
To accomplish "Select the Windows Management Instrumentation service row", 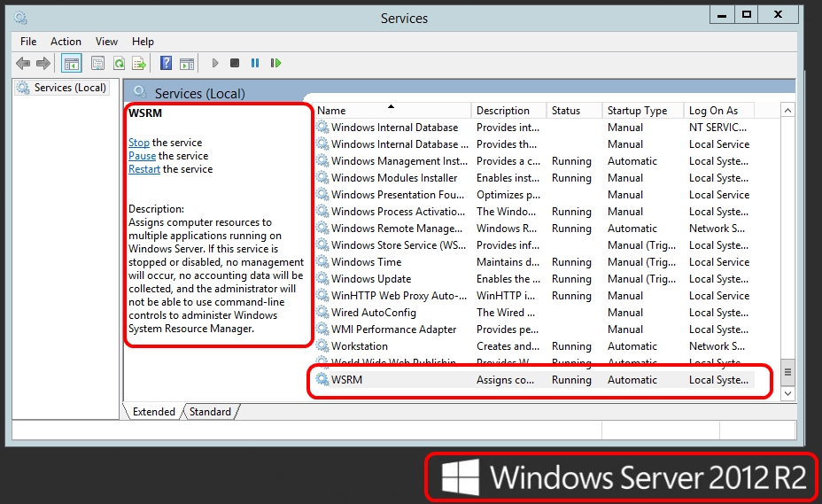I will (534, 161).
